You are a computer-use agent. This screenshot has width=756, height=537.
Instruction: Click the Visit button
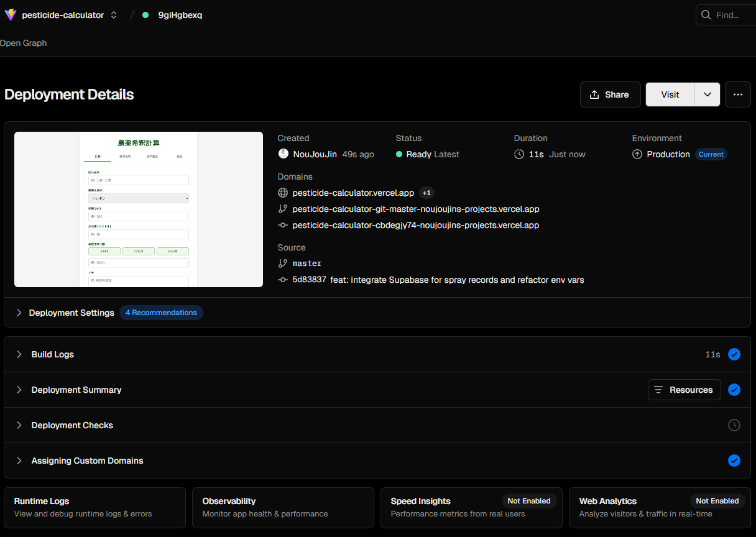(670, 94)
